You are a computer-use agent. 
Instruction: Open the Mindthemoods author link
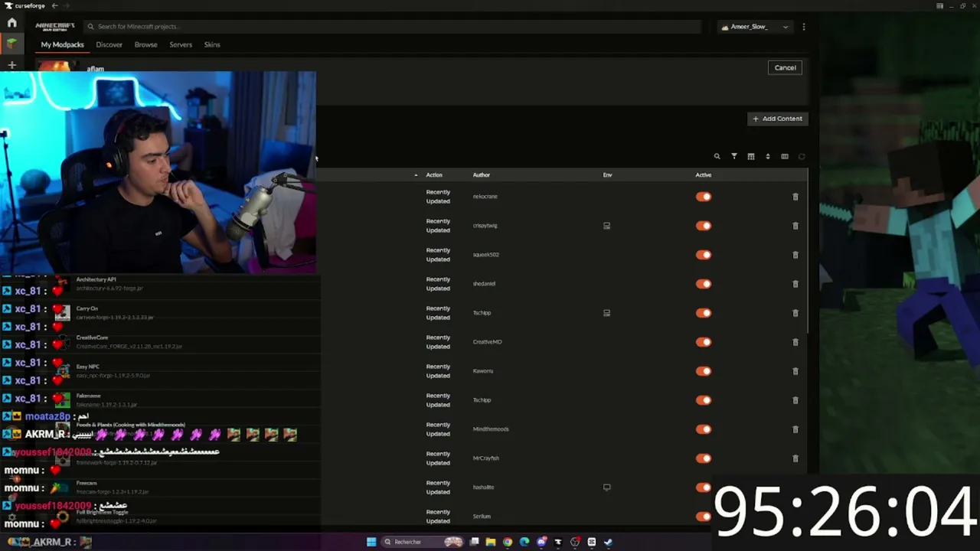(491, 429)
